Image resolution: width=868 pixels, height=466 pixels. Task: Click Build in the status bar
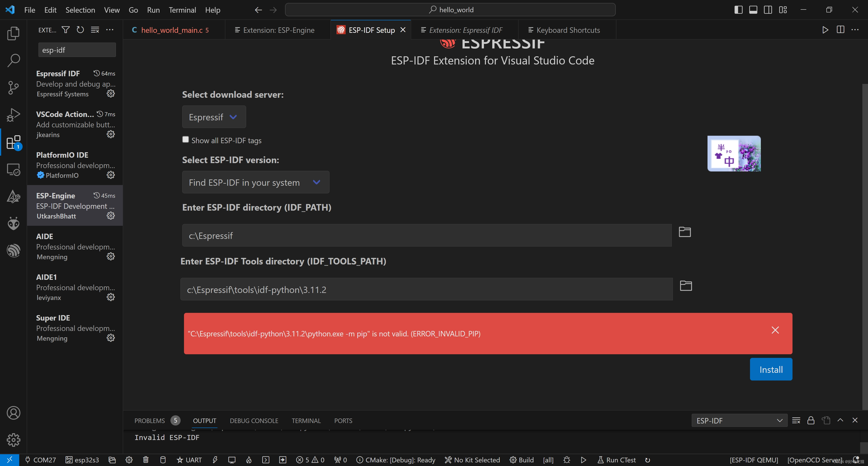click(522, 460)
